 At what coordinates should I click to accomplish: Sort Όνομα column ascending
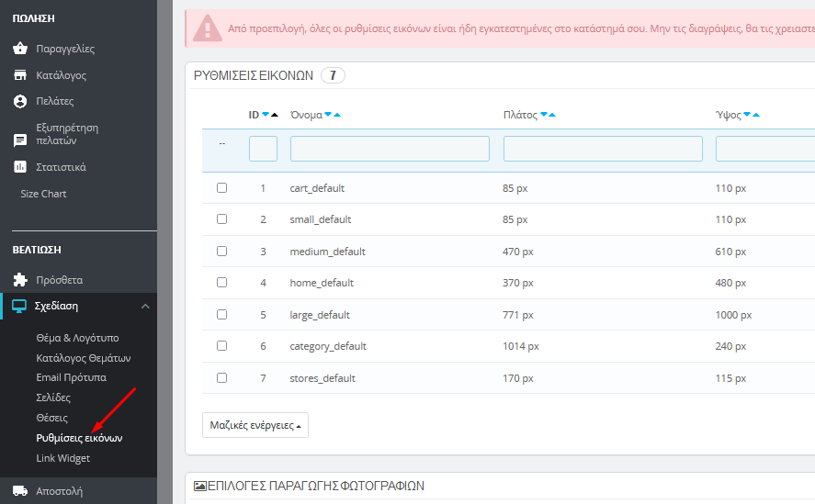(337, 115)
